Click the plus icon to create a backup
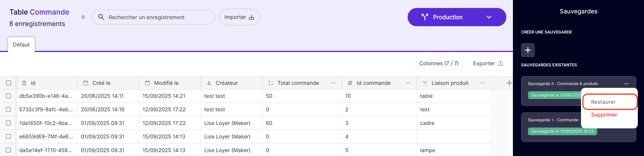 (x=528, y=50)
